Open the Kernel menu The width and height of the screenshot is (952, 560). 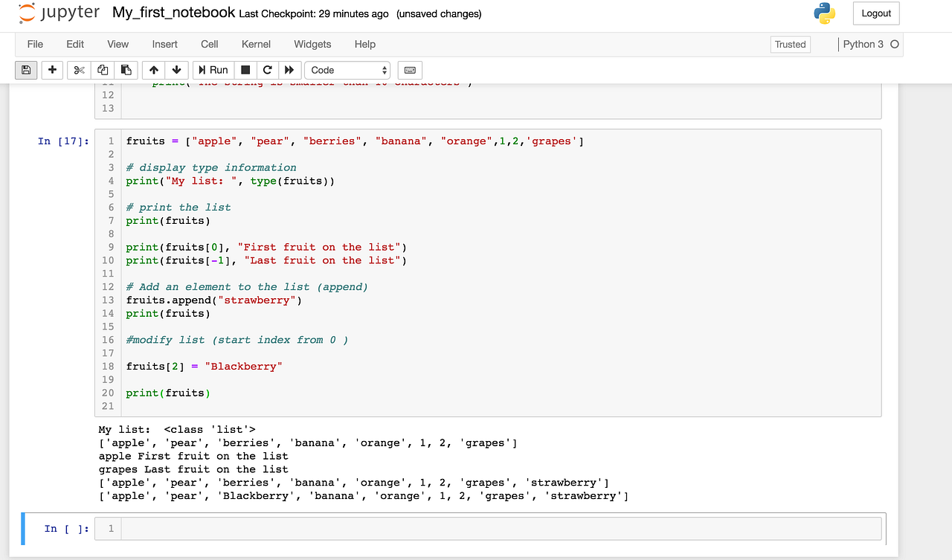[256, 44]
